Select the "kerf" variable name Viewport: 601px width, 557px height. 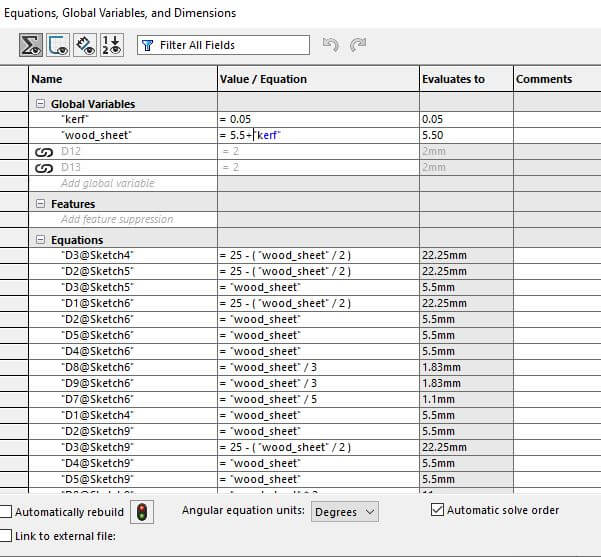75,119
